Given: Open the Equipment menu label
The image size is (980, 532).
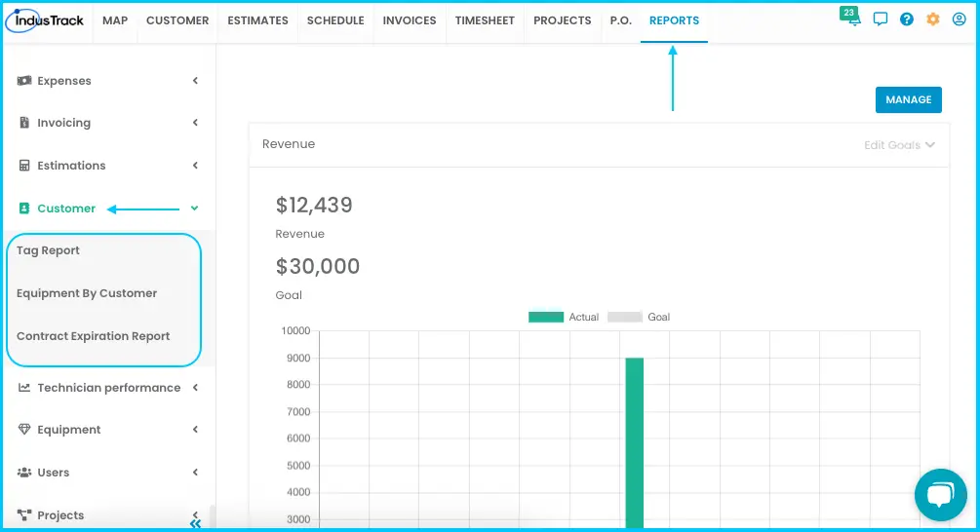Looking at the screenshot, I should [69, 430].
